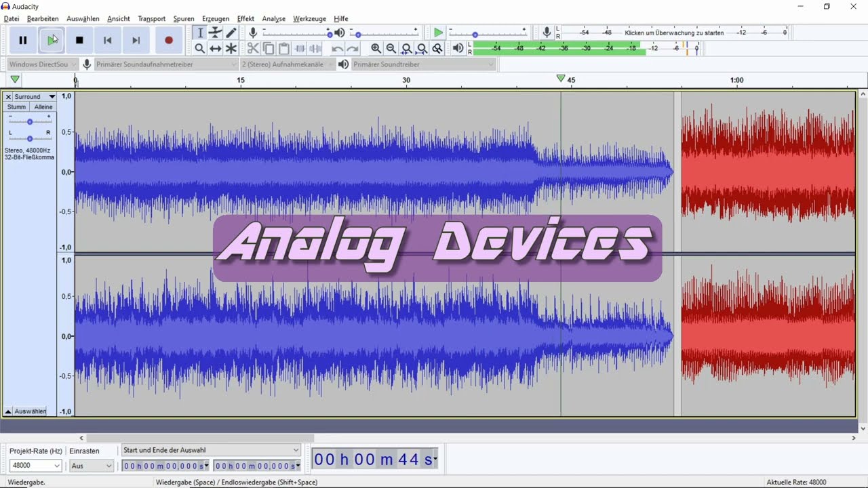Open the Analyse menu

tap(274, 19)
